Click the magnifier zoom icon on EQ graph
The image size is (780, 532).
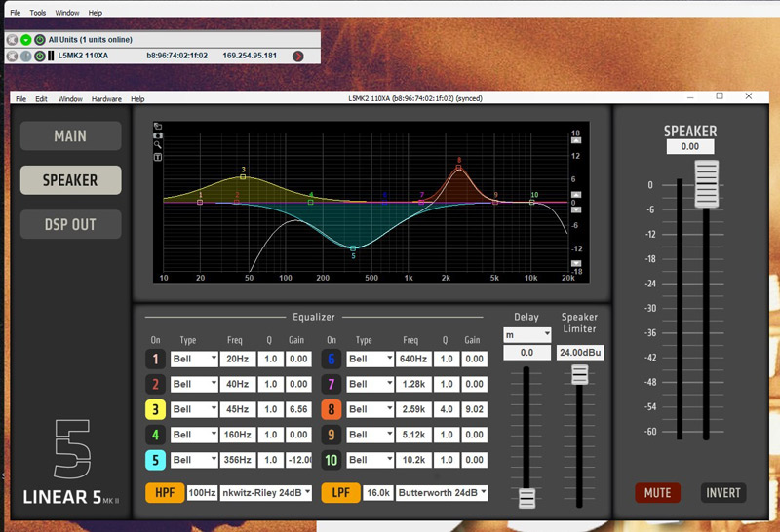pyautogui.click(x=158, y=146)
